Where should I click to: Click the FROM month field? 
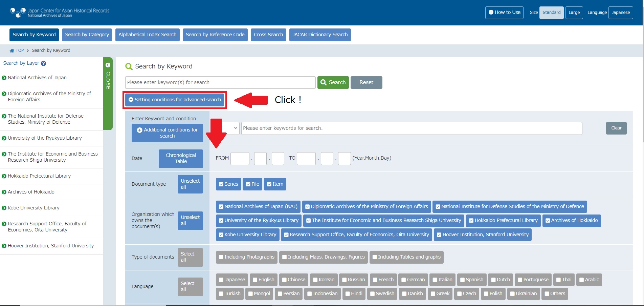point(261,159)
